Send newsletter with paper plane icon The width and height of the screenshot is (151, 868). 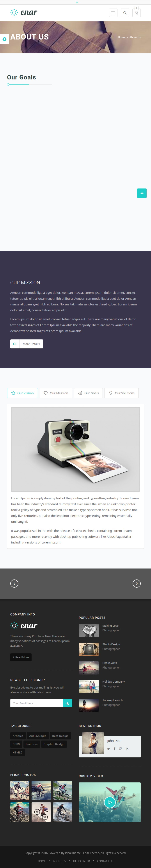click(68, 703)
